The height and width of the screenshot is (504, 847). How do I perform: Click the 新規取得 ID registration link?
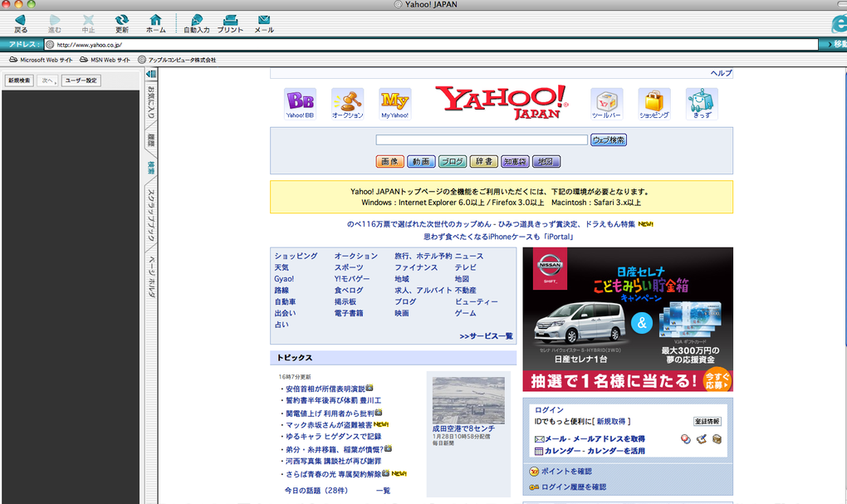click(611, 421)
